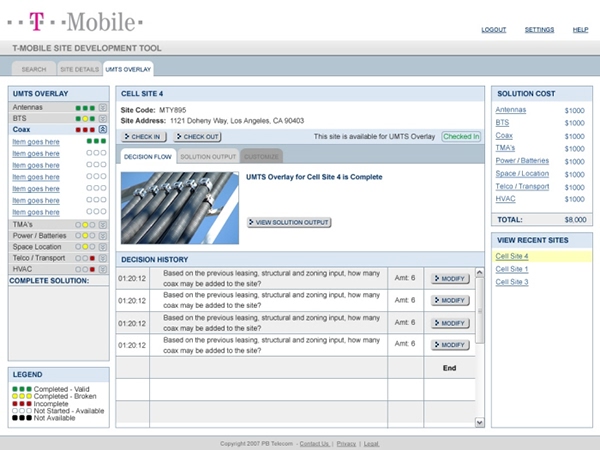Expand the BTS section chevron
The height and width of the screenshot is (450, 600).
(103, 119)
